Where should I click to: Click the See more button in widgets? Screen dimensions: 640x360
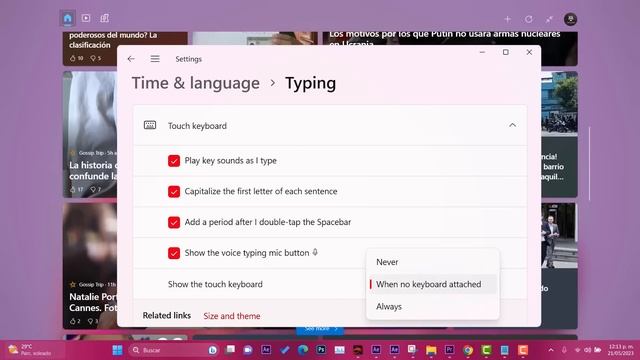click(320, 329)
